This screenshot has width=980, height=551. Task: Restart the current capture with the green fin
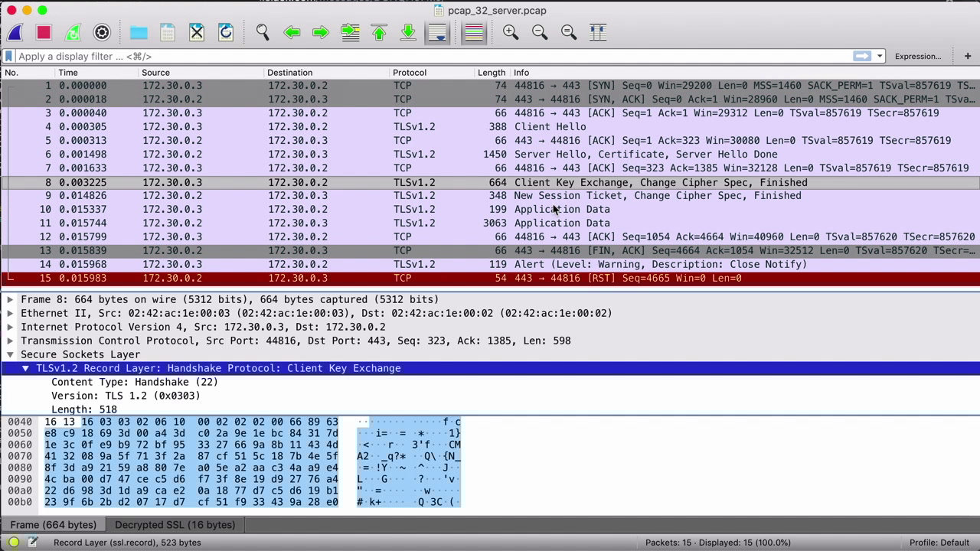[73, 32]
